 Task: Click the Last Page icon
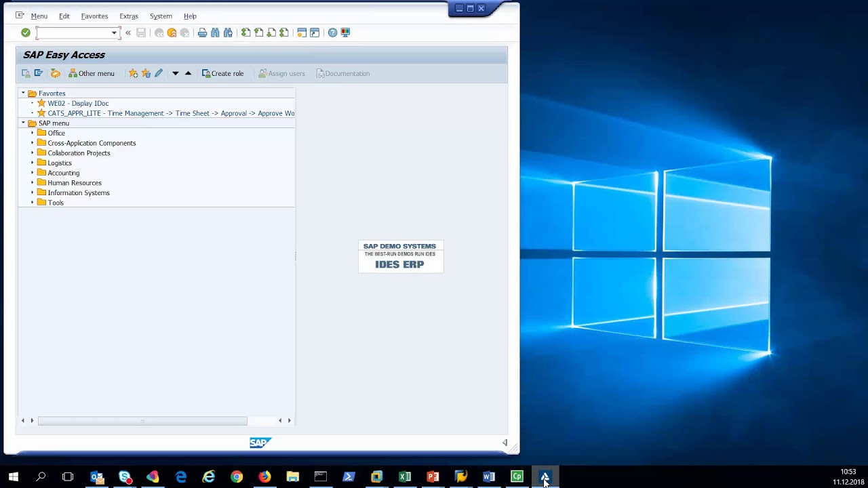(x=284, y=33)
